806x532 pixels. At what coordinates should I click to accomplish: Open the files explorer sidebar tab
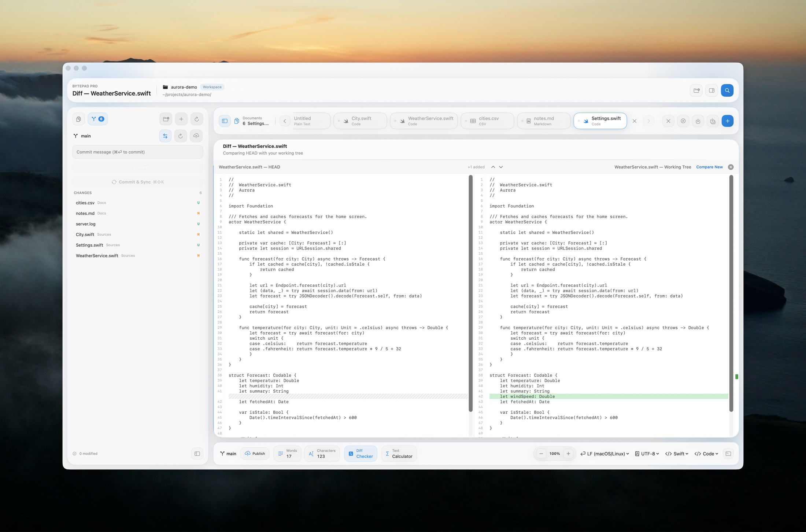78,119
